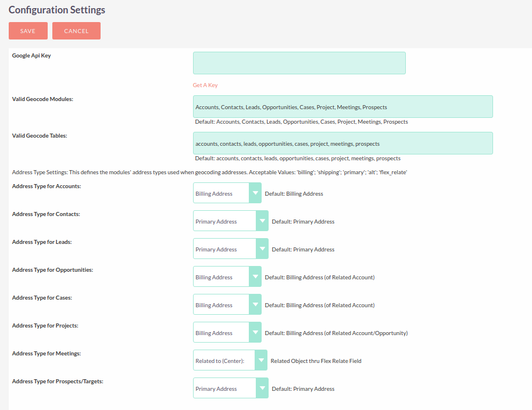Click the arrow icon on Cases address dropdown
532x410 pixels.
tap(255, 305)
